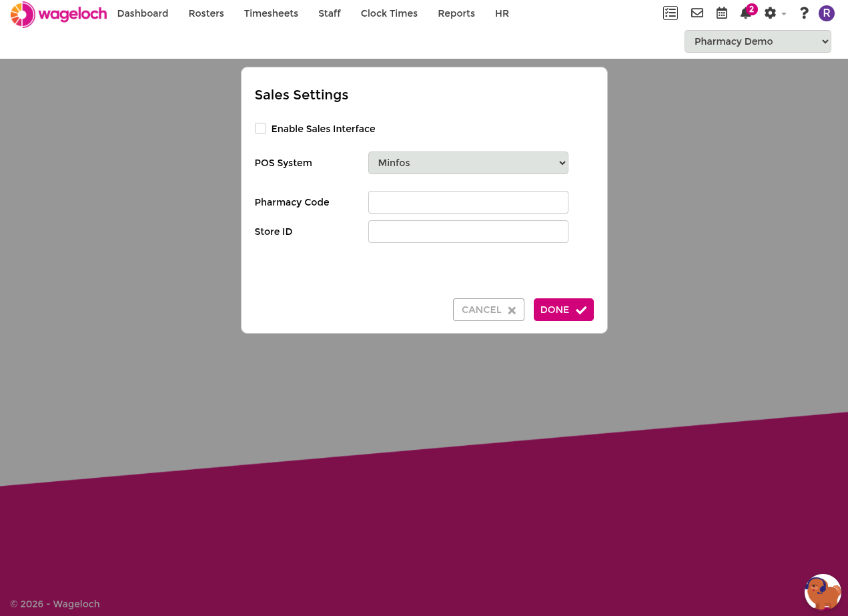Open the Reports menu
Screen dimensions: 848x616
(x=456, y=13)
